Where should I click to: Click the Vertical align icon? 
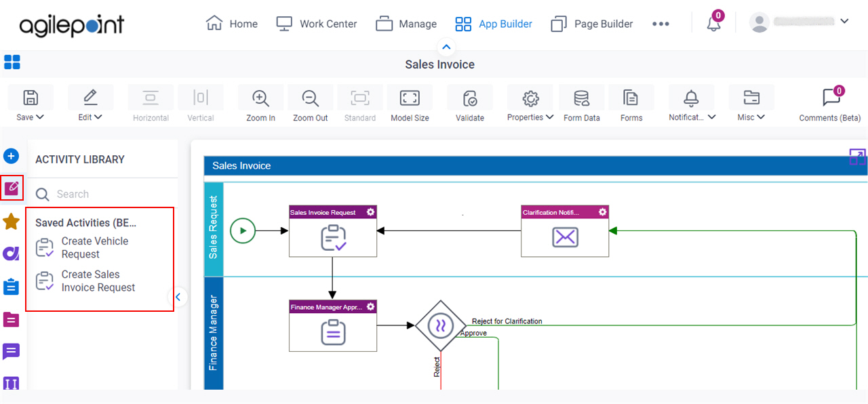(x=201, y=98)
